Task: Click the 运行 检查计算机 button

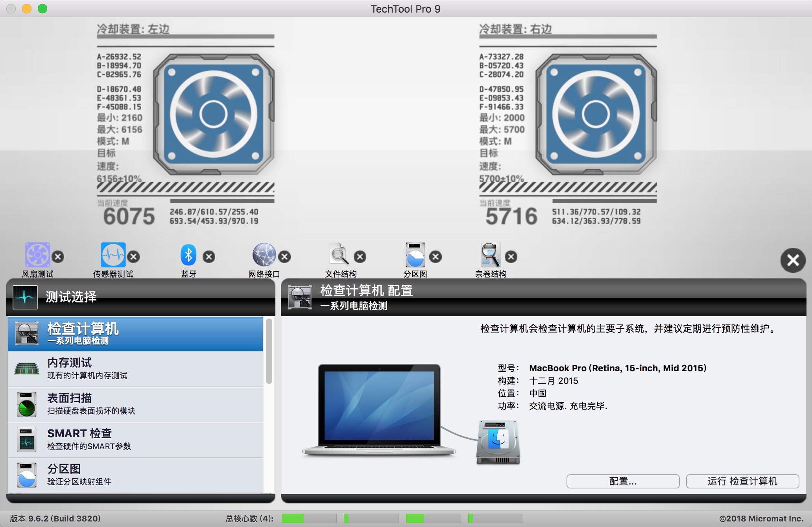Action: point(742,481)
